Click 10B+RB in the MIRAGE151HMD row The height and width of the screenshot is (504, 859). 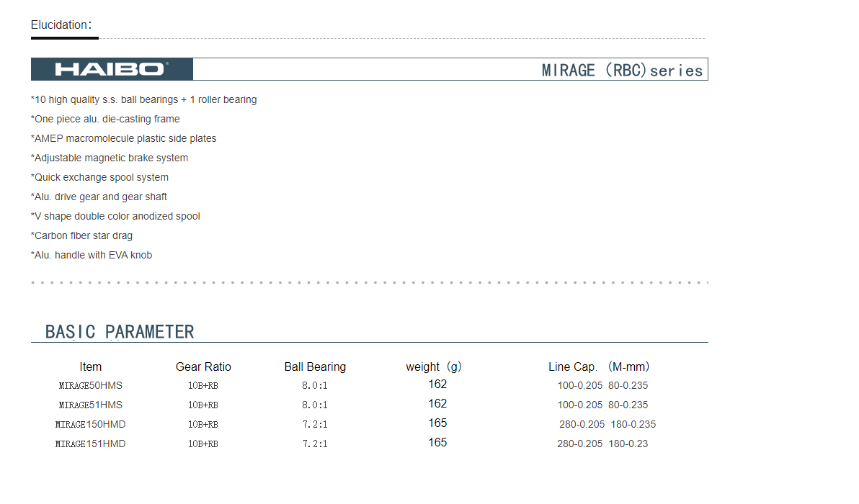[x=203, y=444]
